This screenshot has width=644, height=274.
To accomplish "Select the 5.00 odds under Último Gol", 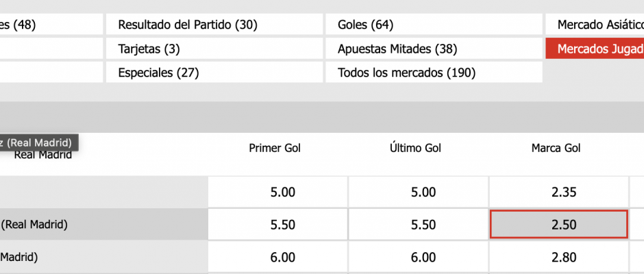I will [x=419, y=192].
